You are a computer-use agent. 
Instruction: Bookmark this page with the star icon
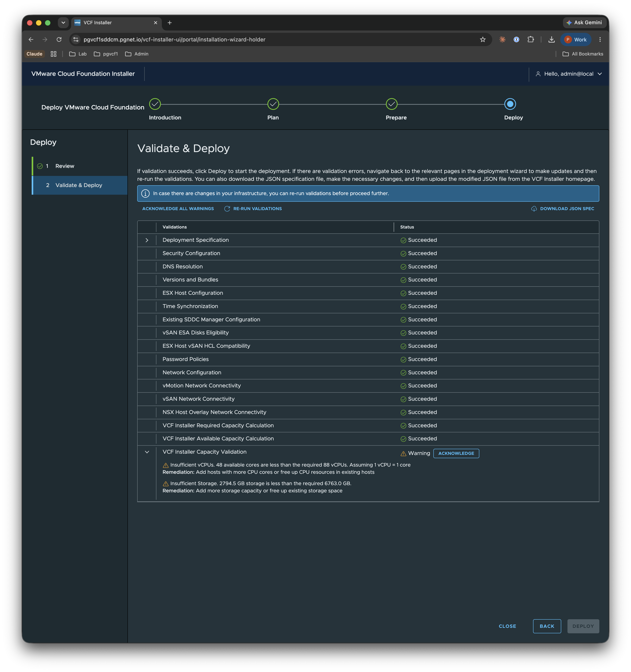tap(483, 39)
